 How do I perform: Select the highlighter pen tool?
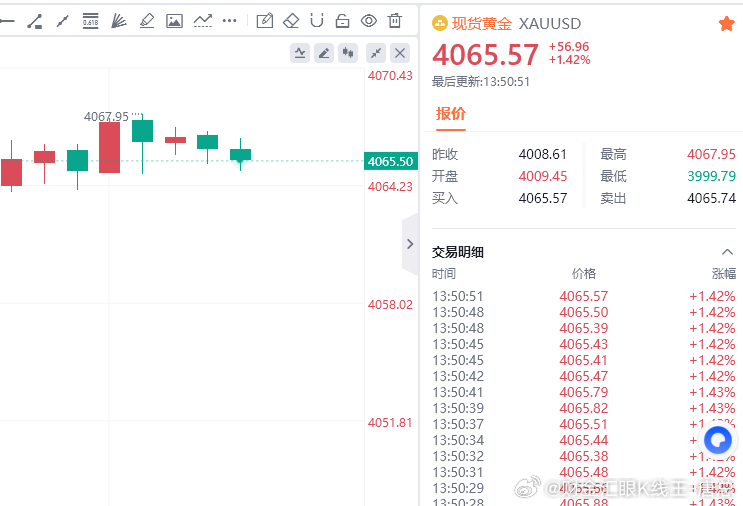pos(147,21)
